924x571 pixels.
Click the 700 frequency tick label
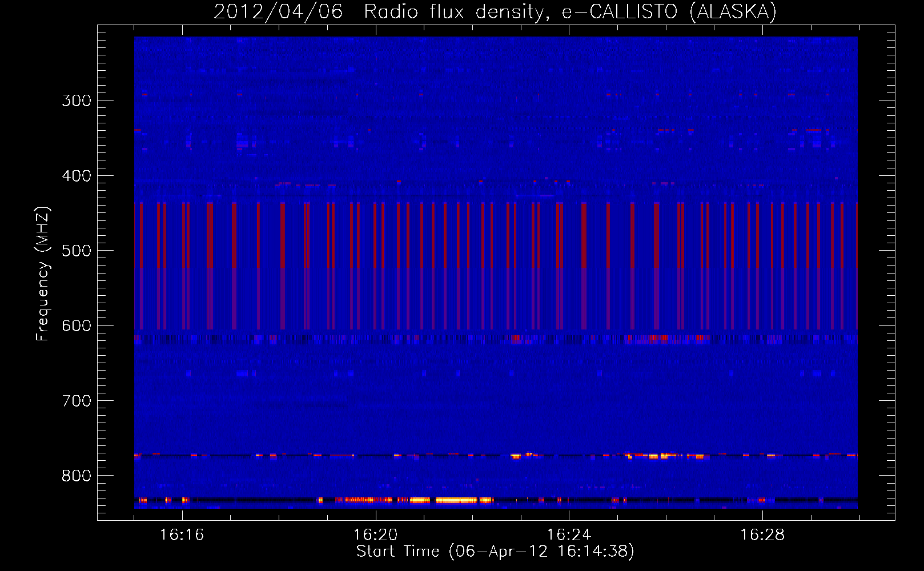(x=77, y=401)
